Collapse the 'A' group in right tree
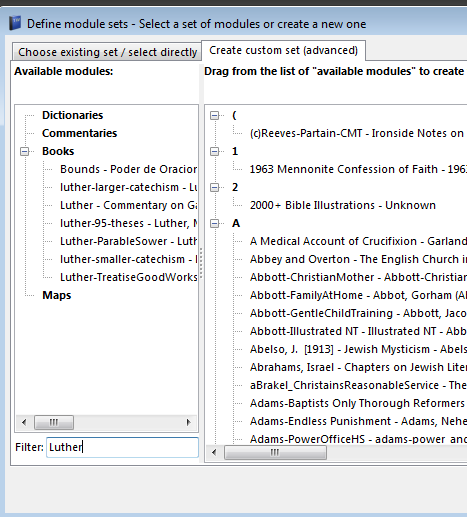 [214, 223]
